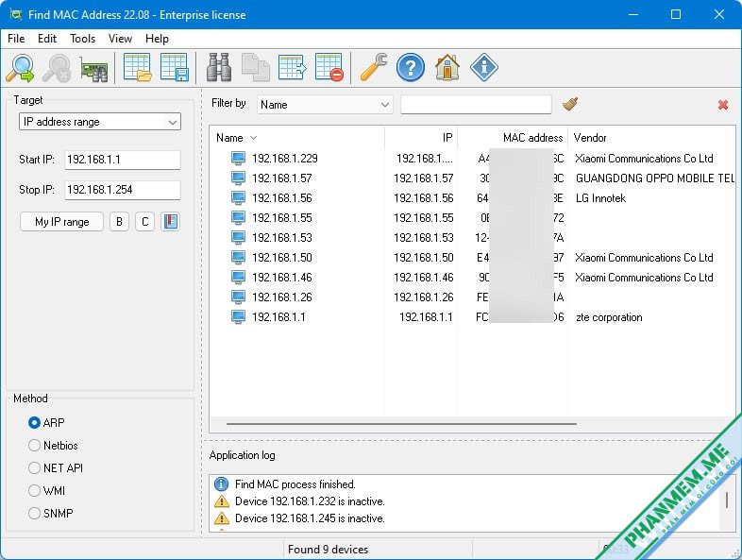Click the stop search magnifier icon
Image resolution: width=742 pixels, height=560 pixels.
pyautogui.click(x=57, y=68)
